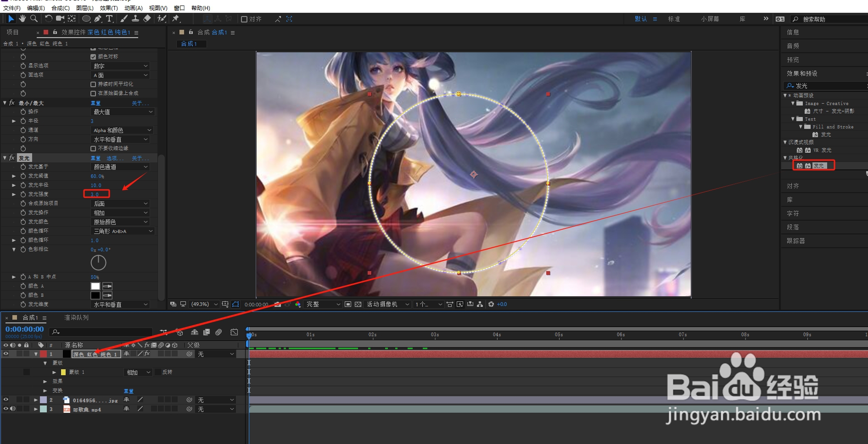Enable motion blur switch in timeline header
Image resolution: width=868 pixels, height=444 pixels.
(x=218, y=332)
